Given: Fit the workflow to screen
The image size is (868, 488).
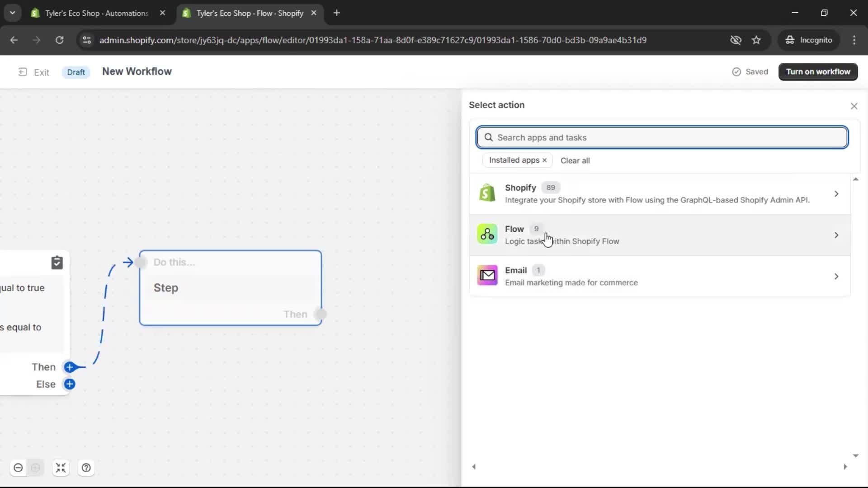Looking at the screenshot, I should click(x=61, y=468).
